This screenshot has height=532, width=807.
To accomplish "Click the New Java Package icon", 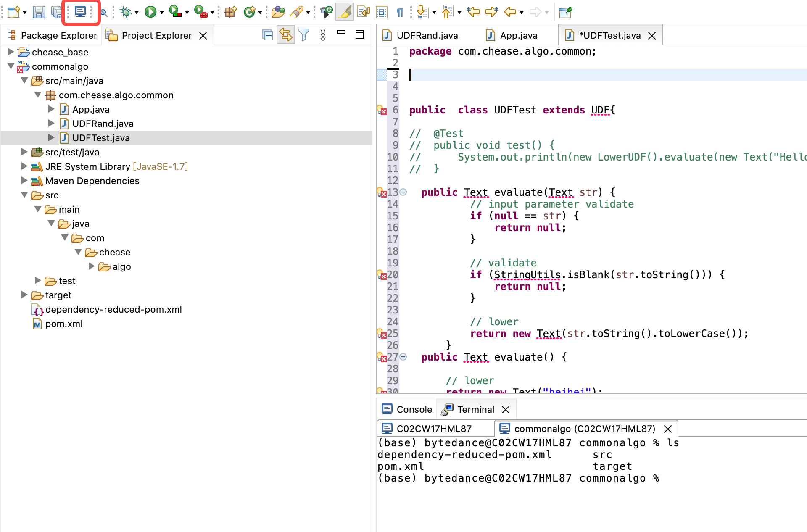I will (230, 12).
